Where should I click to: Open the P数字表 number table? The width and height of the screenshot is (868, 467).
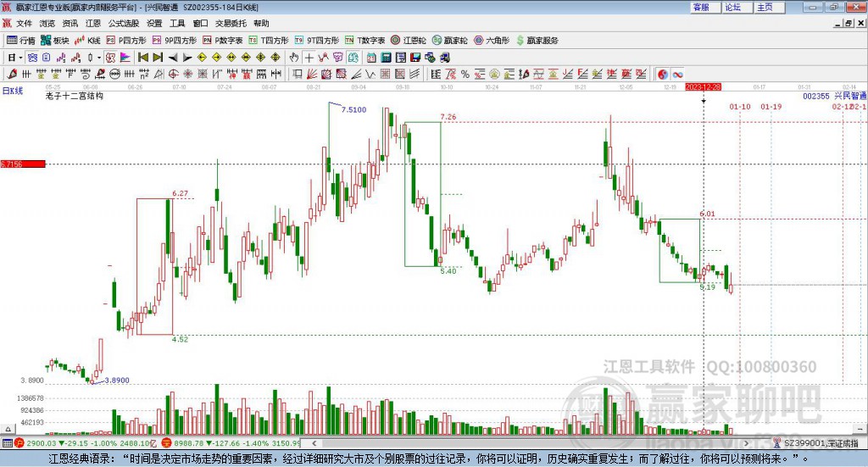[223, 41]
